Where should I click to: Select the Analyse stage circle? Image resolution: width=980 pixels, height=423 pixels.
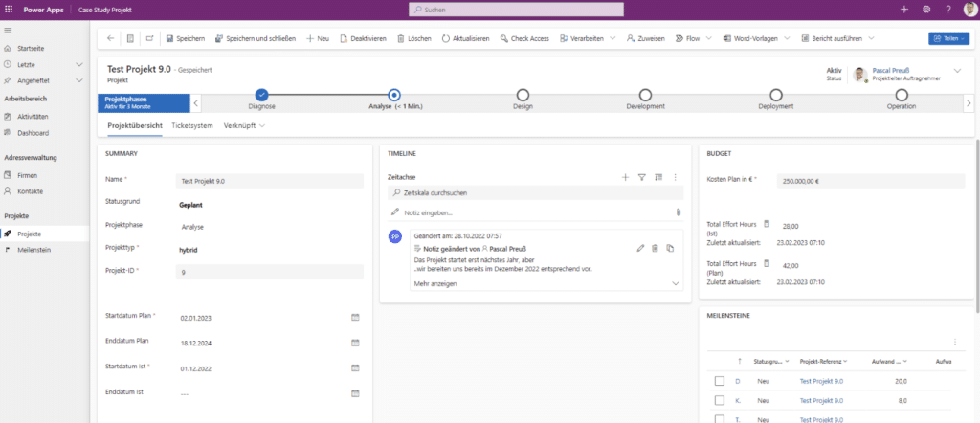(x=393, y=95)
